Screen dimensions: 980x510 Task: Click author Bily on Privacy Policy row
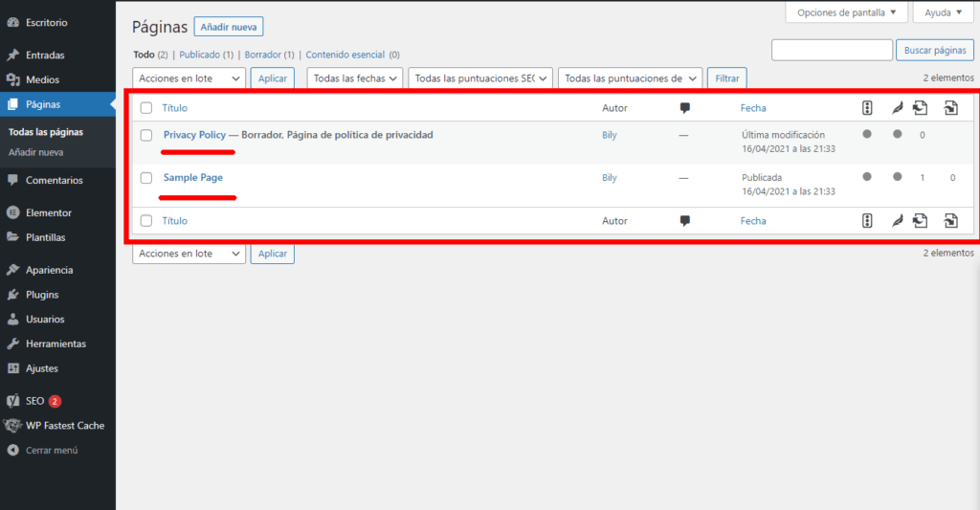coord(610,134)
